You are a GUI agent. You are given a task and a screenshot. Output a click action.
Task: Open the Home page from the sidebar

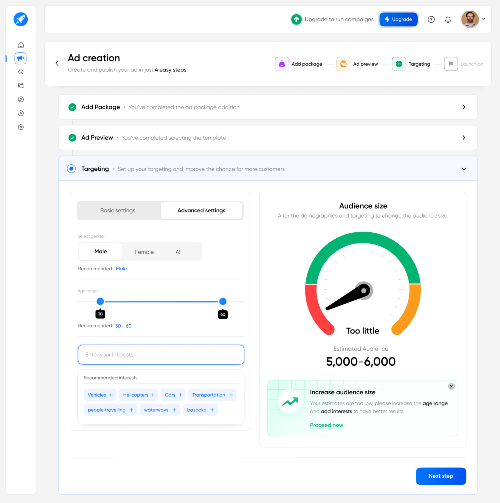coord(21,45)
